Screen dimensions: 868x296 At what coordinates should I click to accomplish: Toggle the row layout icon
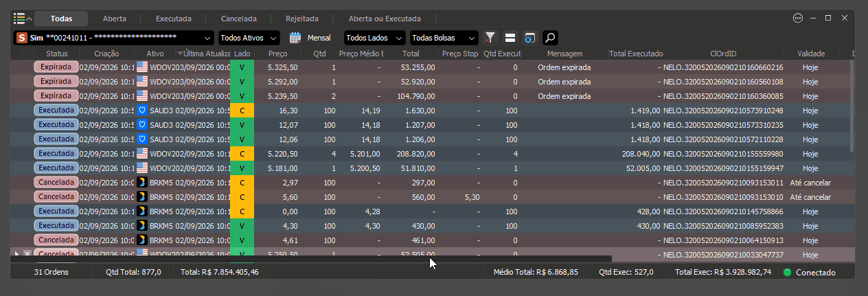510,38
